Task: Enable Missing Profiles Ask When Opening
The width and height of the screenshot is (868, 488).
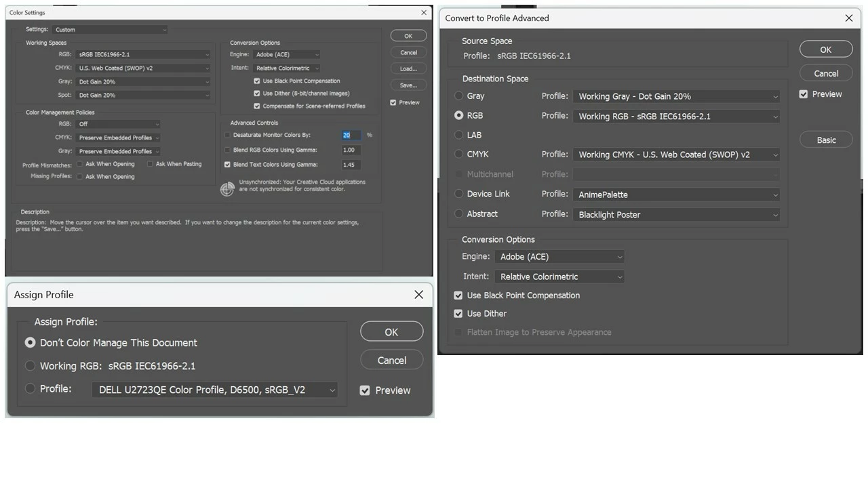Action: [79, 177]
